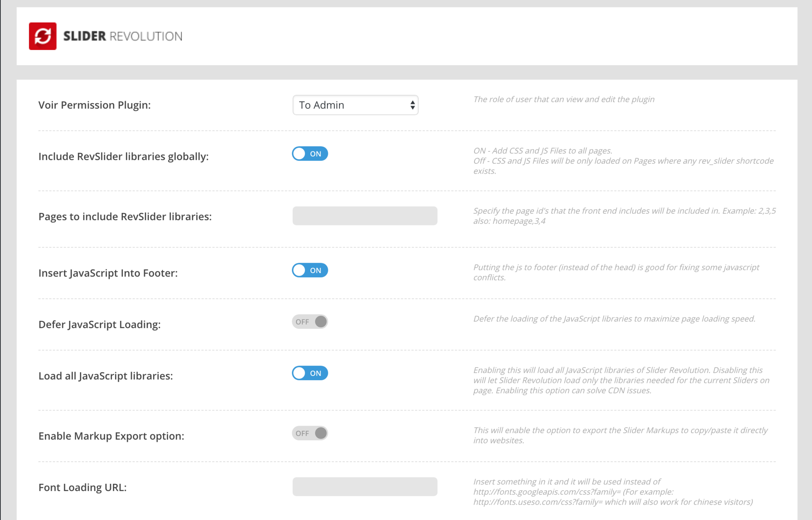Viewport: 812px width, 520px height.
Task: Click the Insert JavaScript Into Footer label
Action: point(108,273)
